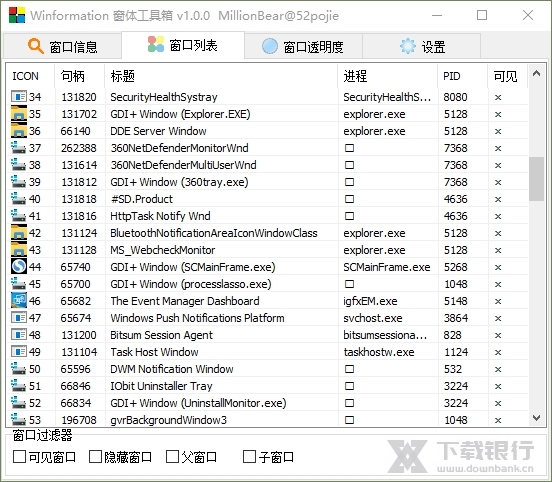Tick the 子窗口 filter checkbox
The image size is (552, 482).
coord(249,457)
